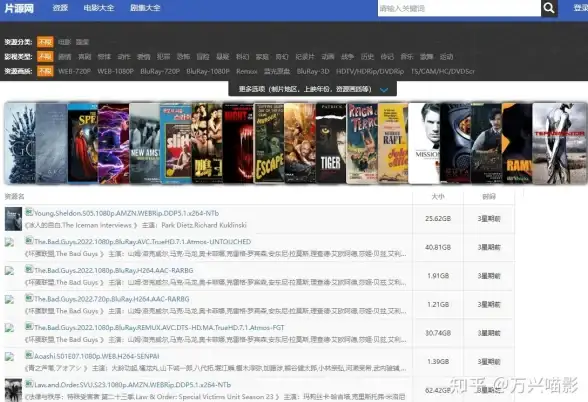
Task: Filter by 动作 genre
Action: click(x=124, y=57)
